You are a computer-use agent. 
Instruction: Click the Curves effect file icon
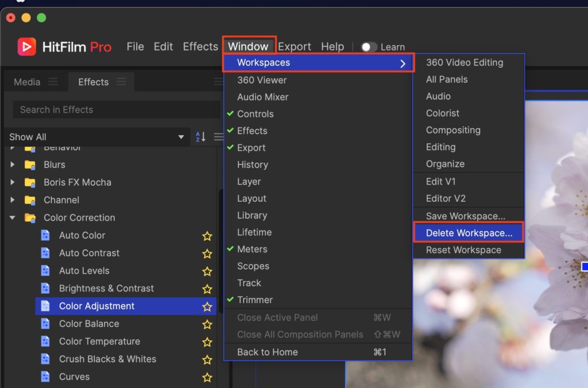(45, 377)
